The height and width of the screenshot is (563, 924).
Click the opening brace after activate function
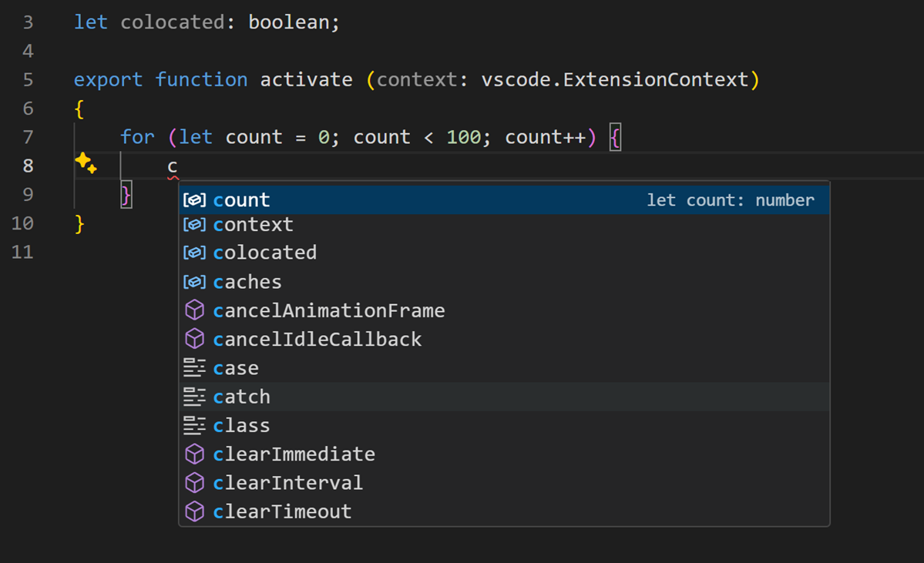click(x=79, y=108)
